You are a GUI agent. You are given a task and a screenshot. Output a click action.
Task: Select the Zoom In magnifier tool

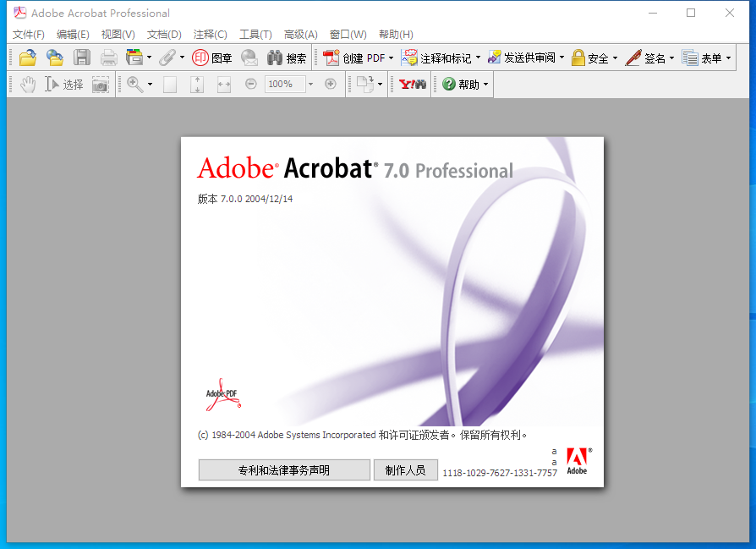click(134, 85)
